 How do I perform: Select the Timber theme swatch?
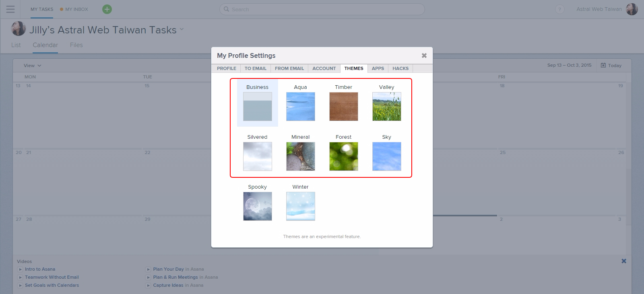[x=343, y=107]
